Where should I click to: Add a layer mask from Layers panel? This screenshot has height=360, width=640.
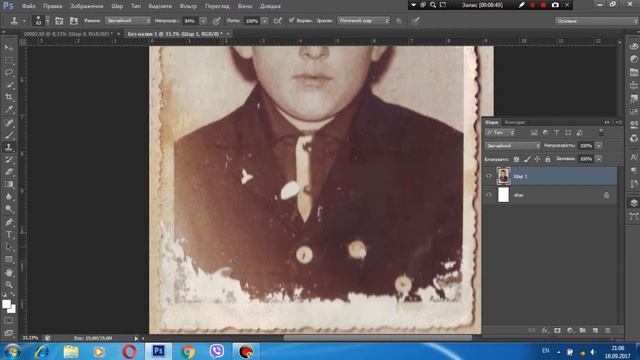pyautogui.click(x=557, y=330)
